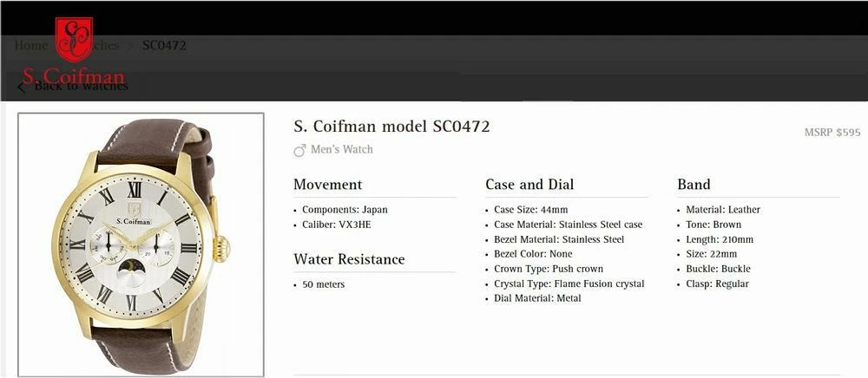
Task: Click the gold crown on the watch image
Action: tap(222, 249)
